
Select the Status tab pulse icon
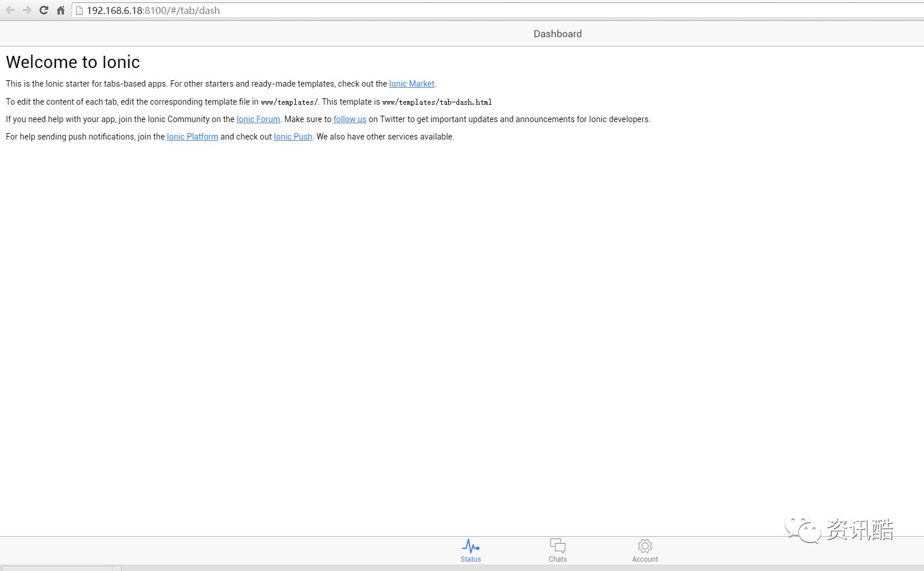pyautogui.click(x=471, y=546)
